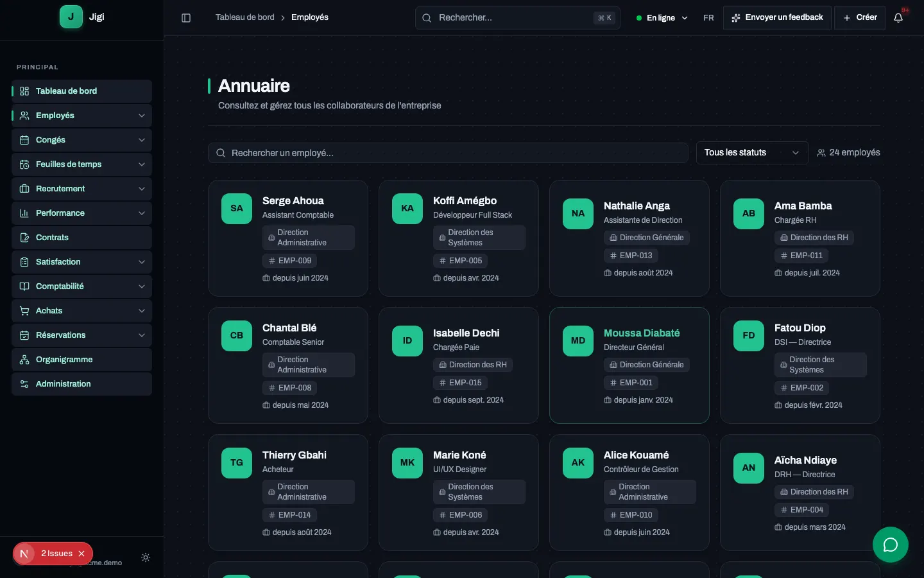This screenshot has width=924, height=578.
Task: Open Achats in the sidebar
Action: tap(81, 311)
